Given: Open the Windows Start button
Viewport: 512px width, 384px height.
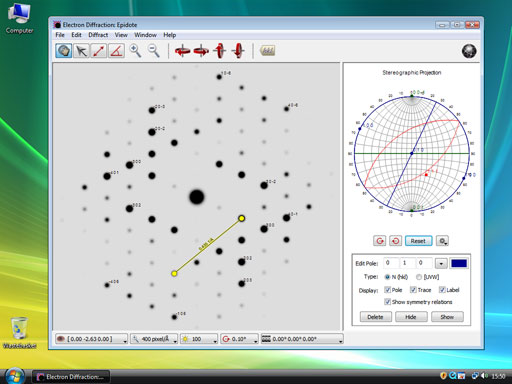Looking at the screenshot, I should (x=14, y=376).
